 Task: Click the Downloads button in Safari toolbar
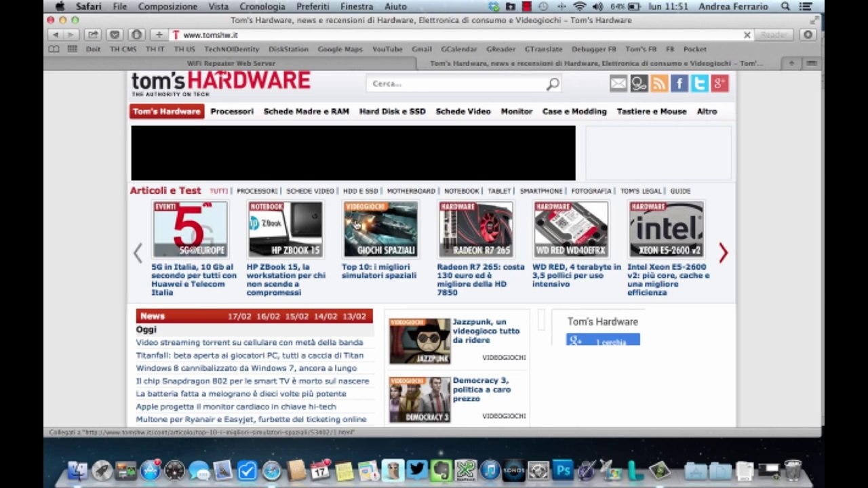tap(808, 35)
